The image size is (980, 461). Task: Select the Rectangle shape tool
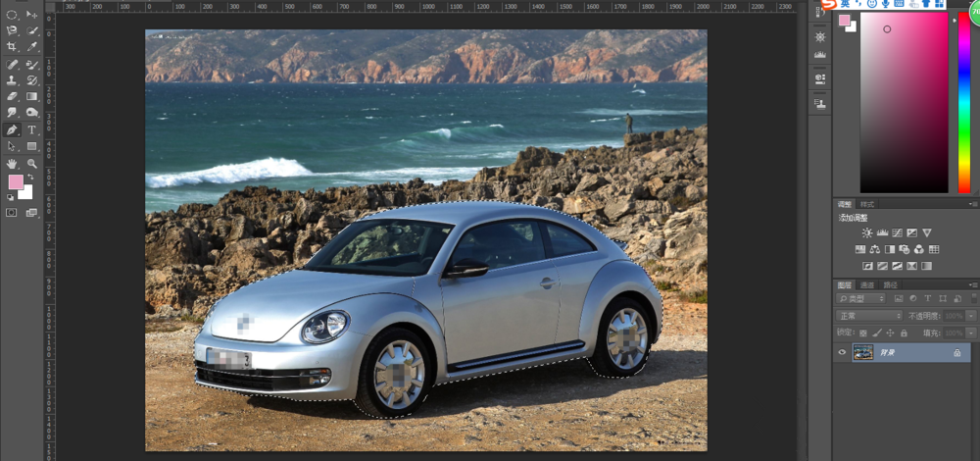[x=32, y=146]
